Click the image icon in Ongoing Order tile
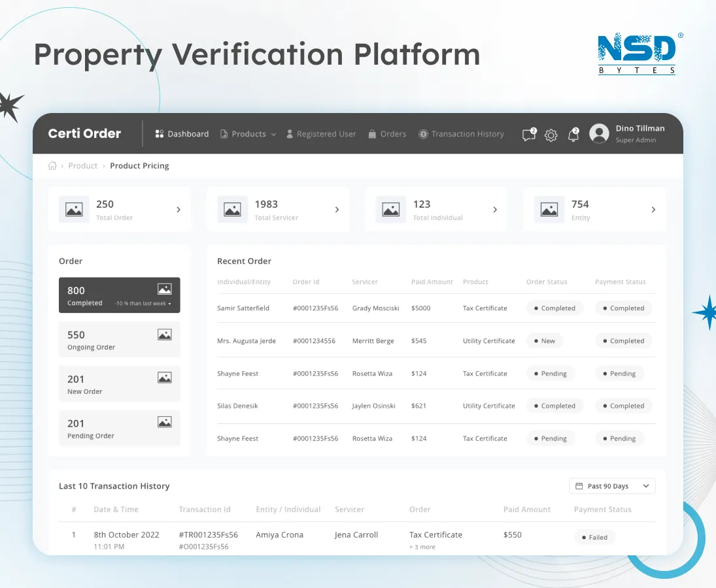716x588 pixels. click(164, 335)
